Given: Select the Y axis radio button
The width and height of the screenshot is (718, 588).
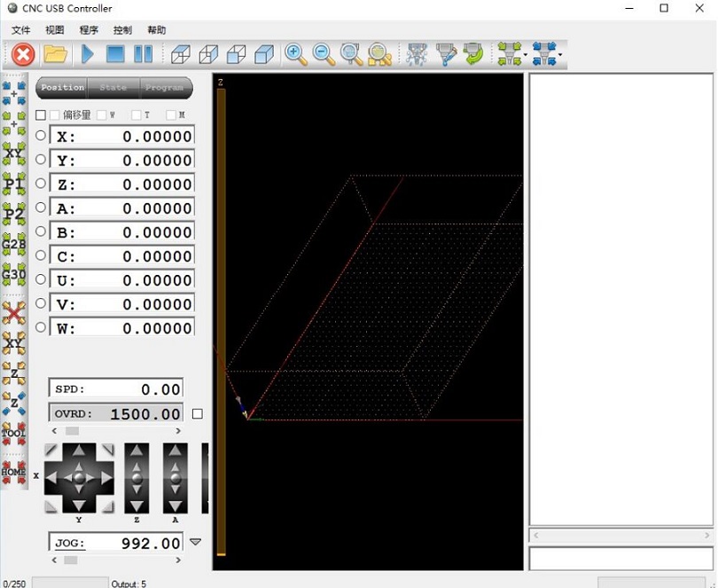Looking at the screenshot, I should 41,159.
